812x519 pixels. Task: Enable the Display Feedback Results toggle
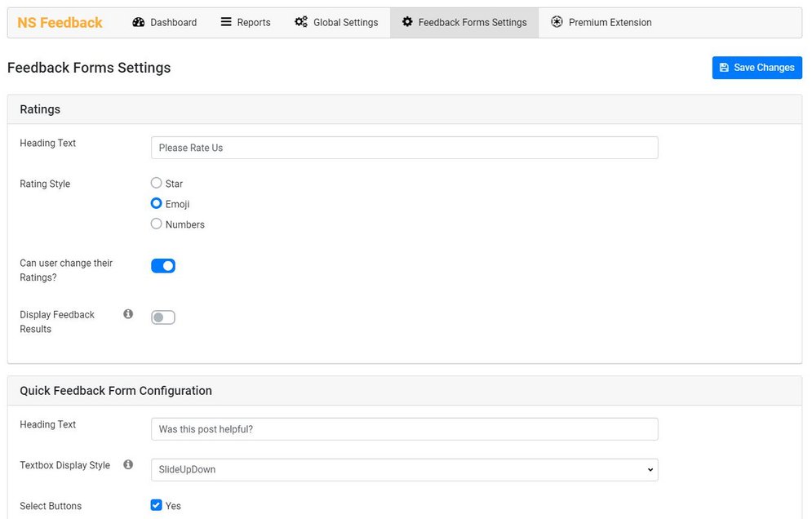(163, 317)
